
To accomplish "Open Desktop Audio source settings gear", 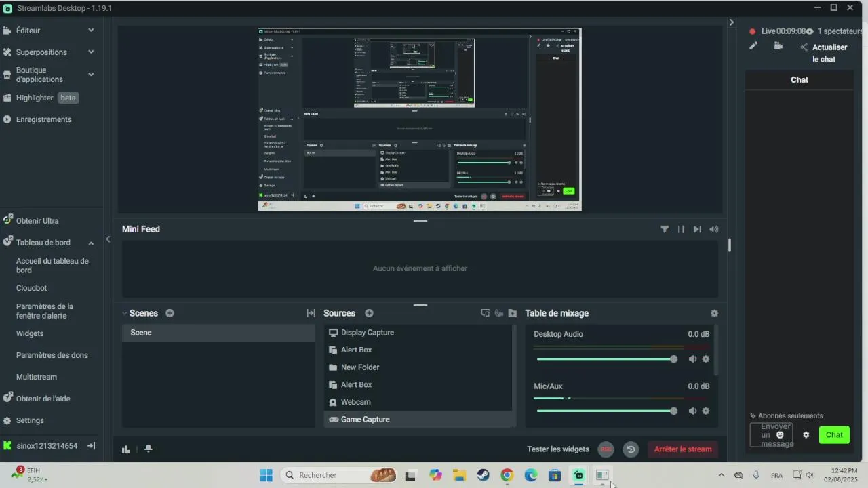I will pyautogui.click(x=705, y=359).
